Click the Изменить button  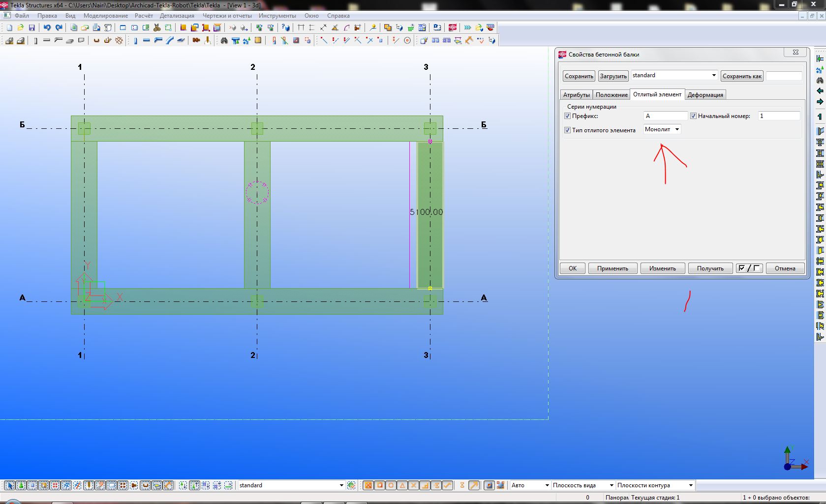point(662,268)
